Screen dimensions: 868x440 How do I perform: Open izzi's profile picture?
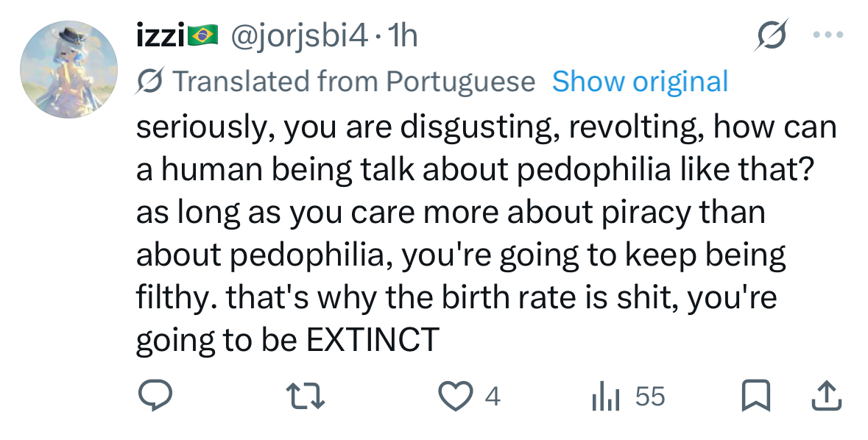68,70
